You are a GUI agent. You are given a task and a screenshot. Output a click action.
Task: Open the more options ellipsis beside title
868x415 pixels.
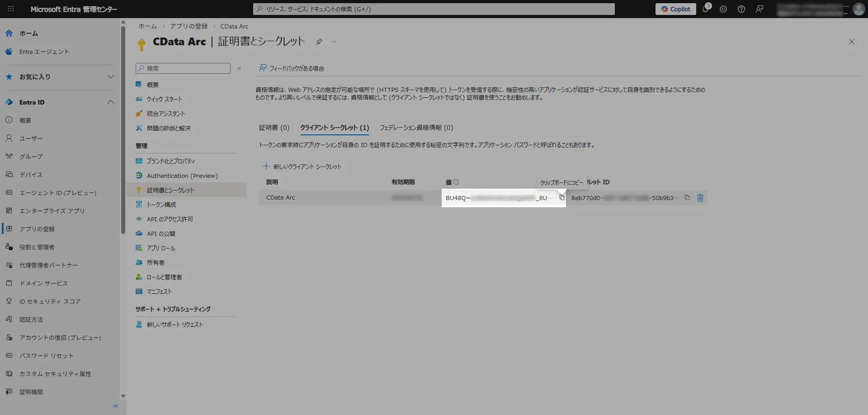pos(334,42)
